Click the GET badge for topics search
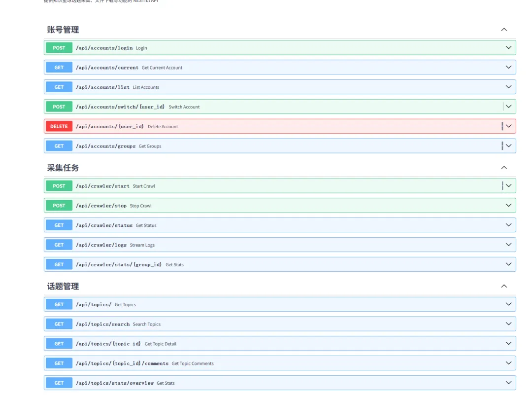Screen dimensions: 532x398 point(59,324)
